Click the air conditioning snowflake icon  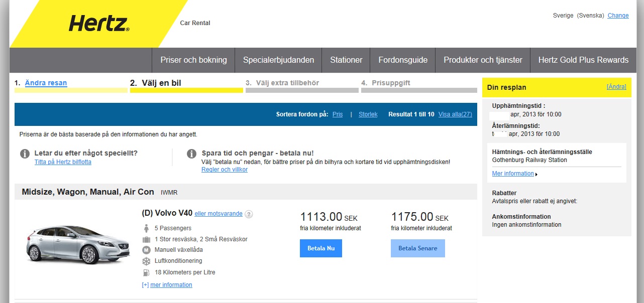146,261
